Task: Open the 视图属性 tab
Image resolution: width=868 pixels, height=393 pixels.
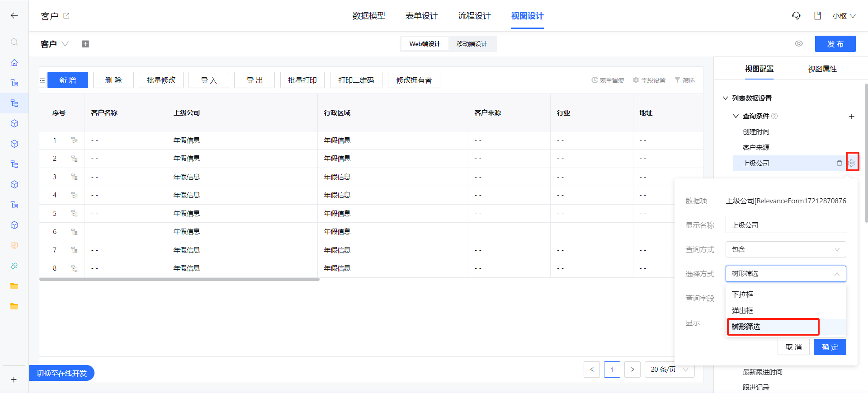Action: 822,69
